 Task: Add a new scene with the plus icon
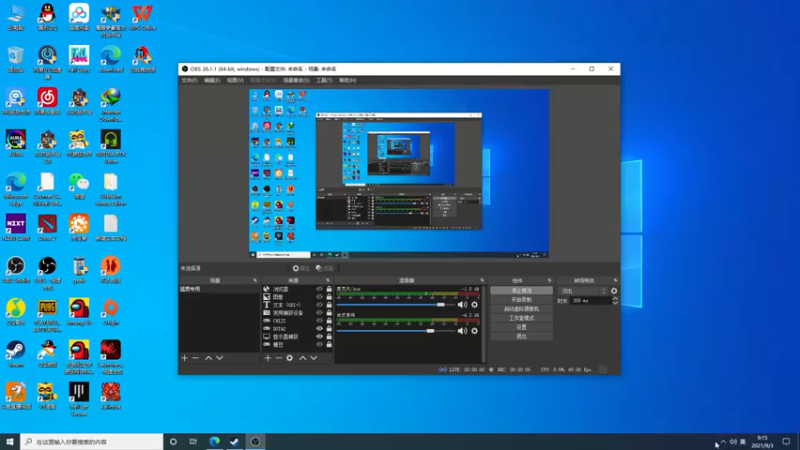185,358
